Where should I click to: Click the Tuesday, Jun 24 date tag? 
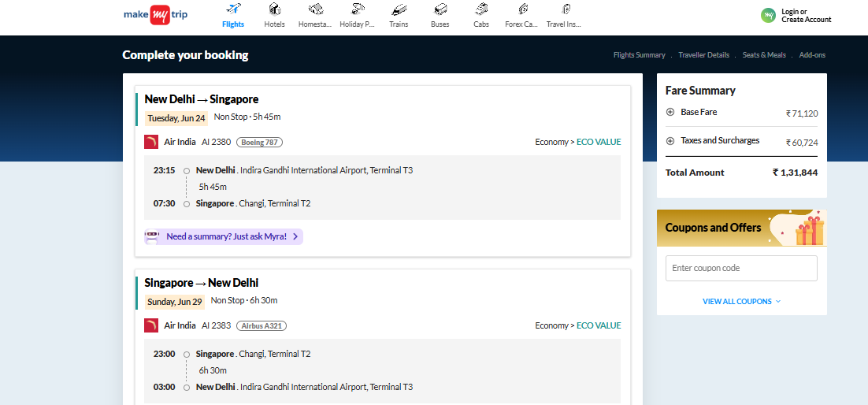tap(176, 118)
